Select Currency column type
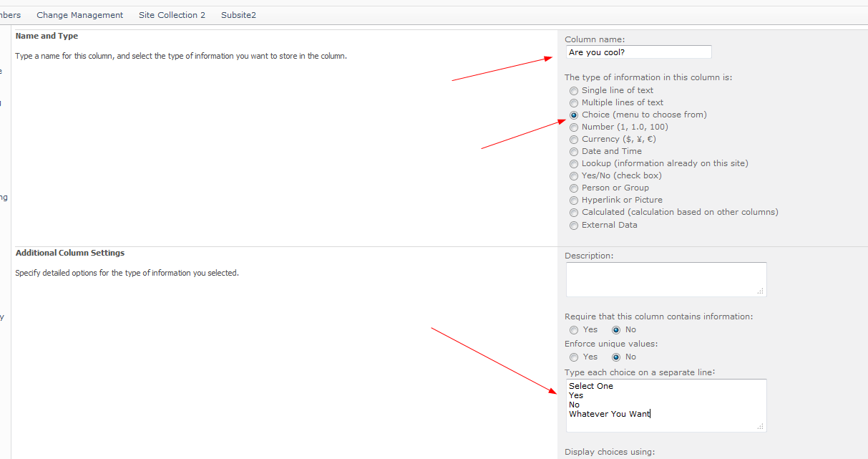The width and height of the screenshot is (868, 459). [574, 140]
